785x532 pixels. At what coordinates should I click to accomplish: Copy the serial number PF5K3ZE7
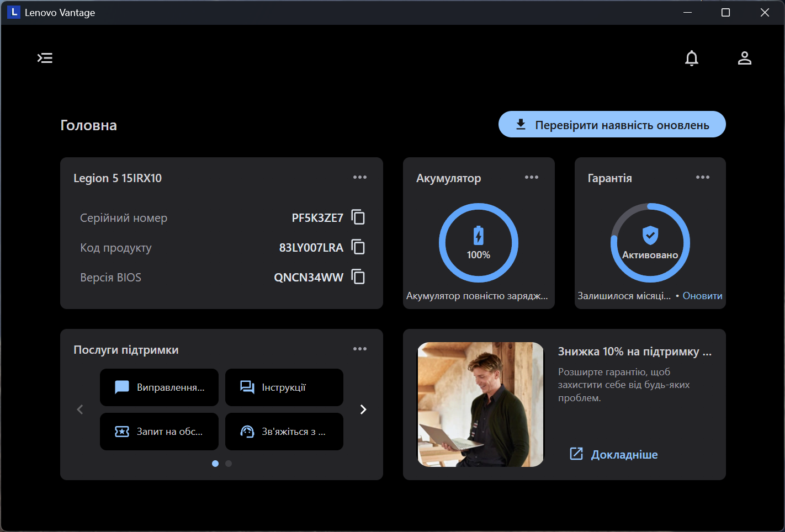(358, 217)
